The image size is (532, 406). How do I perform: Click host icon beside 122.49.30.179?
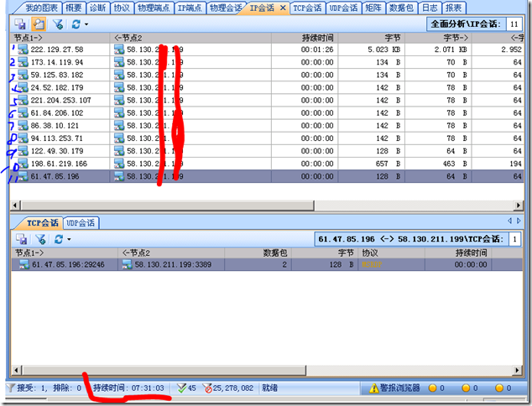coord(23,151)
